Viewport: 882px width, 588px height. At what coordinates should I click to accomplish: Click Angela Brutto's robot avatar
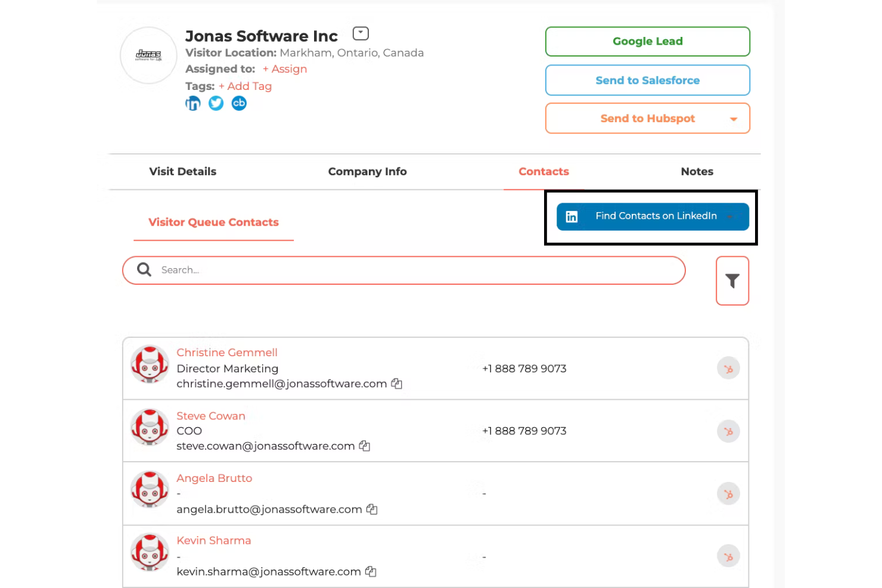pyautogui.click(x=150, y=490)
